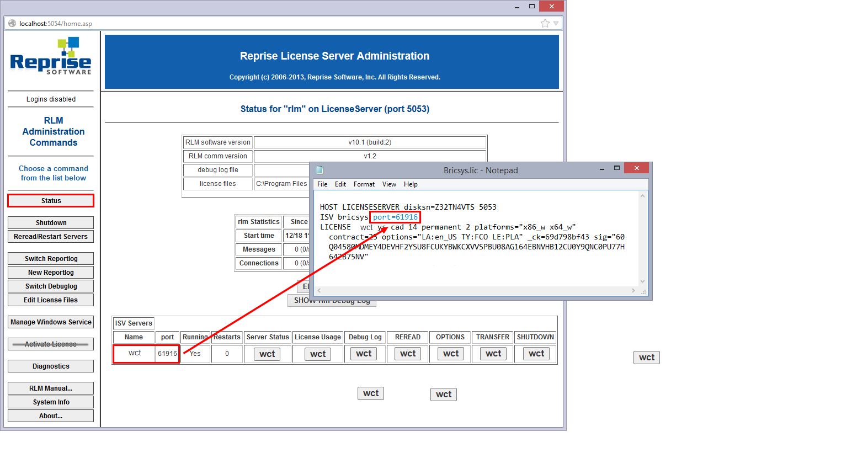Click the Start time statistics label
868x469 pixels.
259,236
